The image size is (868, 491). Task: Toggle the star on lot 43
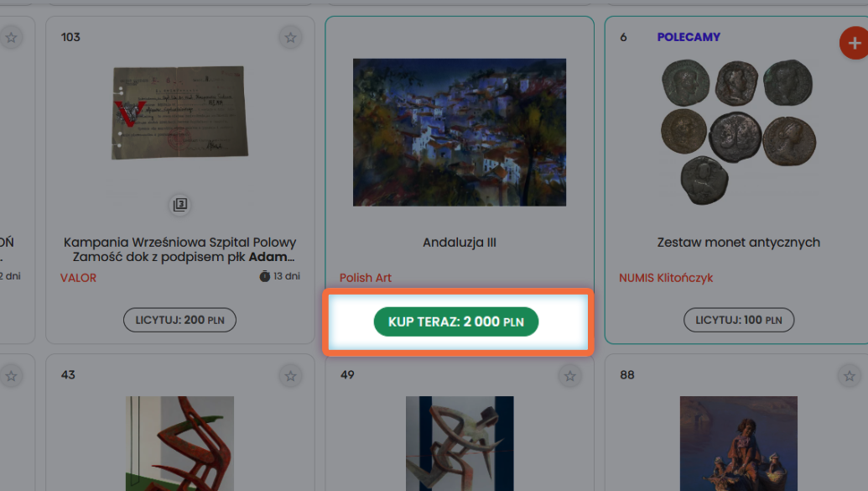coord(290,376)
